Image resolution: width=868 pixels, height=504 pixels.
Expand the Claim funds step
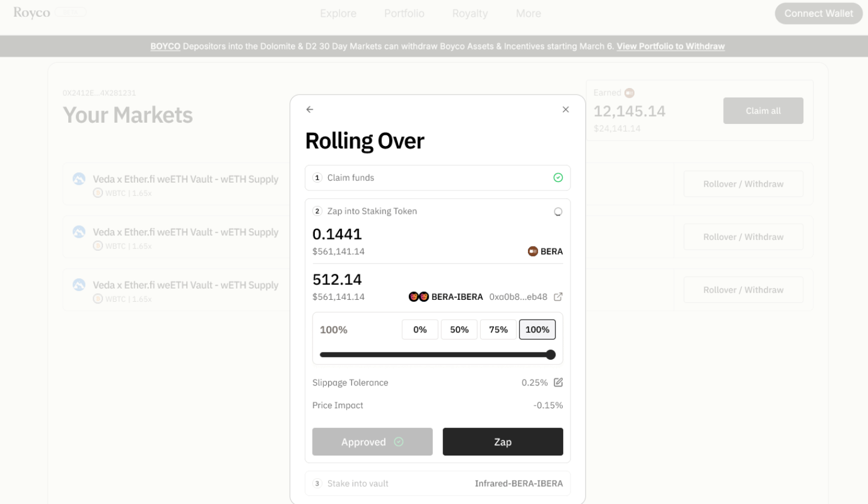[x=438, y=178]
